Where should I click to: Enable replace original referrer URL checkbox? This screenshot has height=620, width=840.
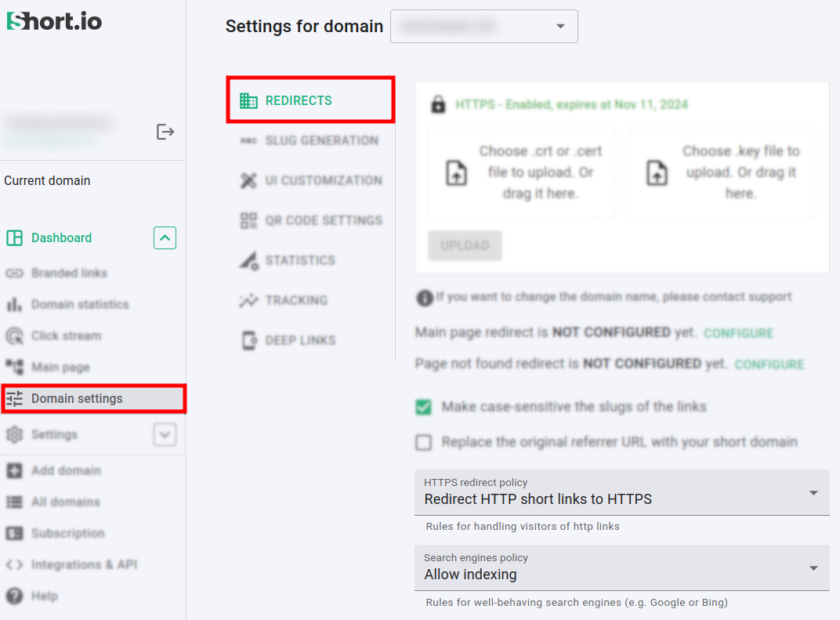(424, 443)
